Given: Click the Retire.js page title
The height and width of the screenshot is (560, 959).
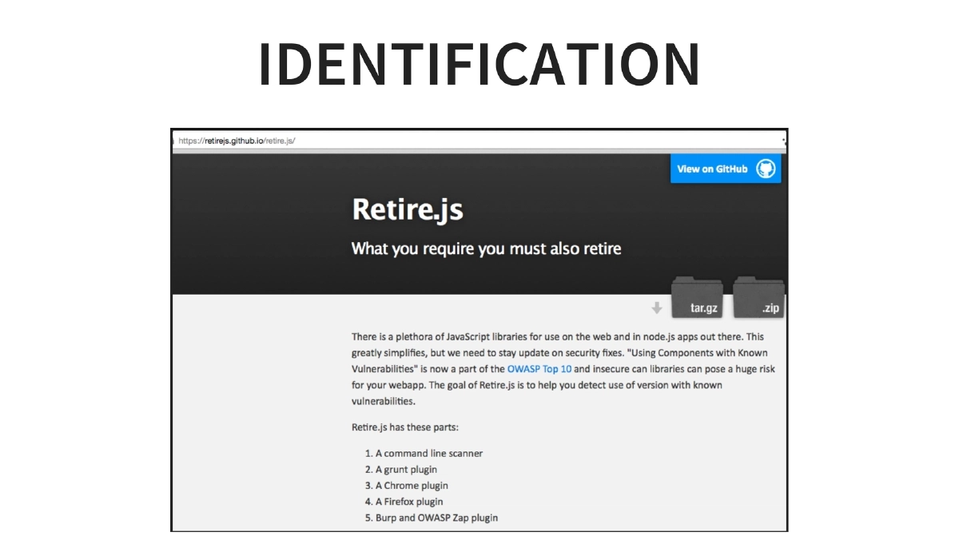Looking at the screenshot, I should click(x=407, y=210).
